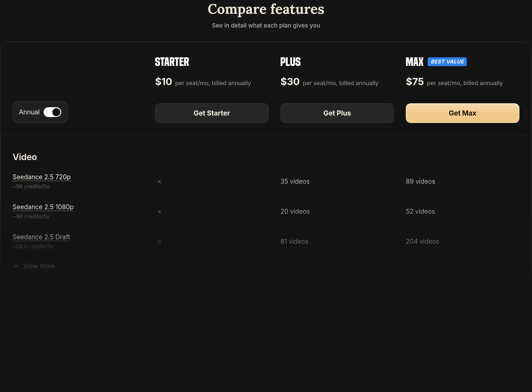
Task: Click the X icon in Seedance 2.5 1080p row
Action: [159, 212]
